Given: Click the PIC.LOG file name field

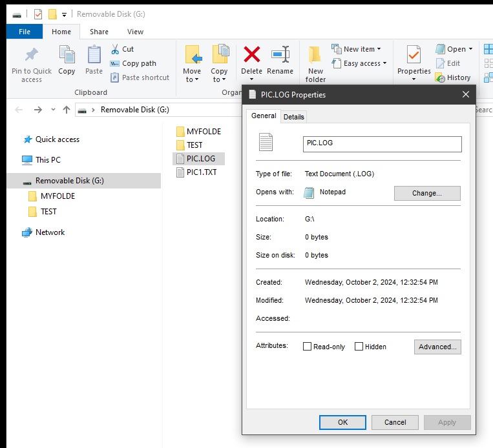Looking at the screenshot, I should 382,143.
